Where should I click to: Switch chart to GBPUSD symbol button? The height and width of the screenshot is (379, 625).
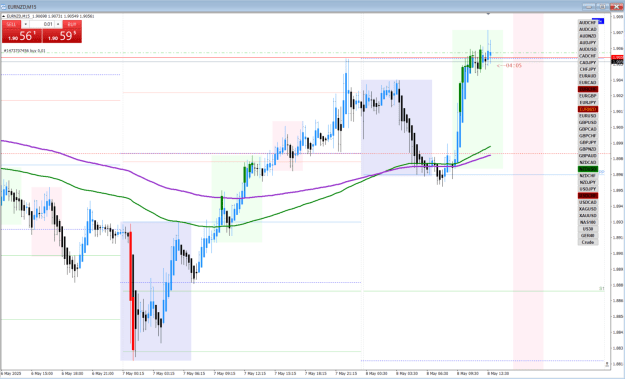(x=588, y=122)
